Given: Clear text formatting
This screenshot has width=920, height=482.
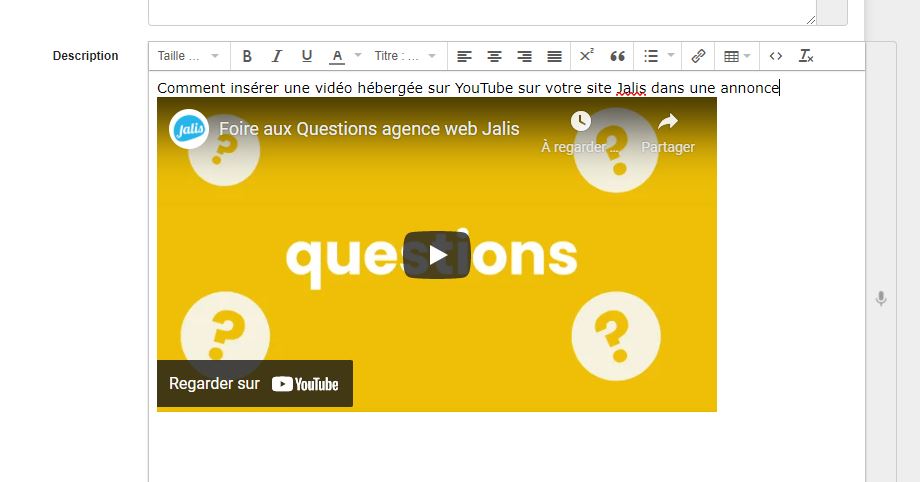Looking at the screenshot, I should (806, 56).
